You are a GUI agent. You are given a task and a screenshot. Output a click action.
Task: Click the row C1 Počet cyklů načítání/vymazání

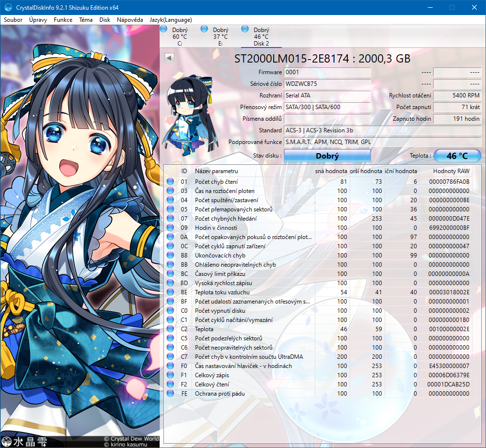click(318, 320)
